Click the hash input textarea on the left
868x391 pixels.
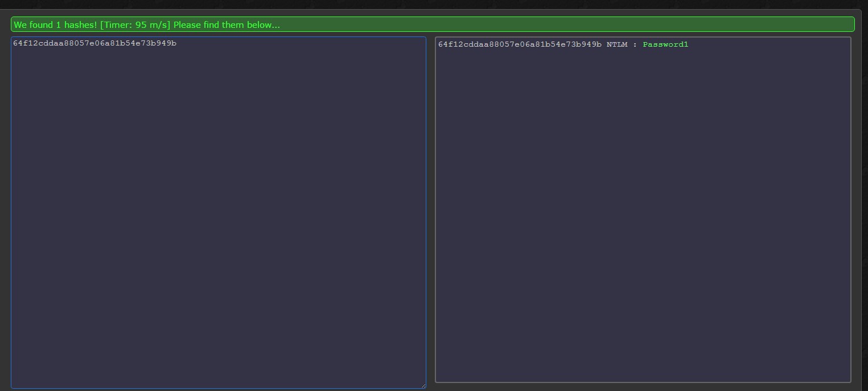pos(219,213)
